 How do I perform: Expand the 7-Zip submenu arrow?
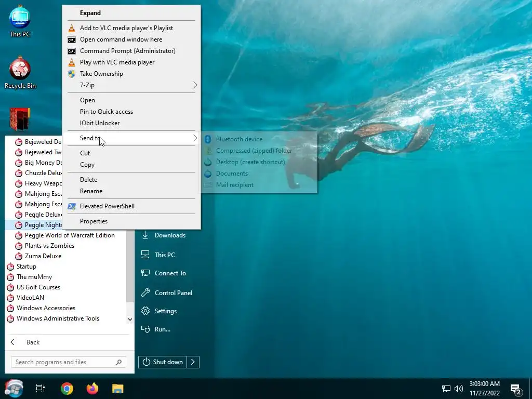pos(195,85)
